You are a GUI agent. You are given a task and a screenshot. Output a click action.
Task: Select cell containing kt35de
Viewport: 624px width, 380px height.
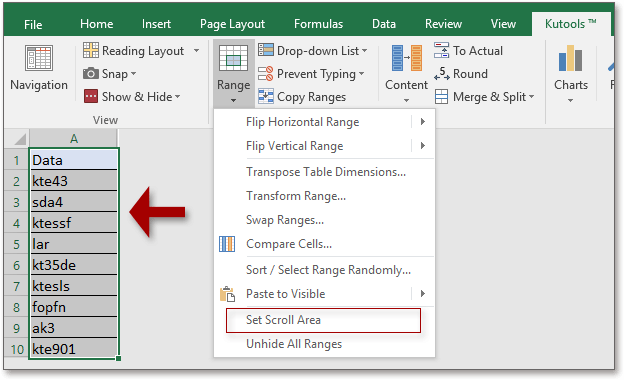(74, 265)
